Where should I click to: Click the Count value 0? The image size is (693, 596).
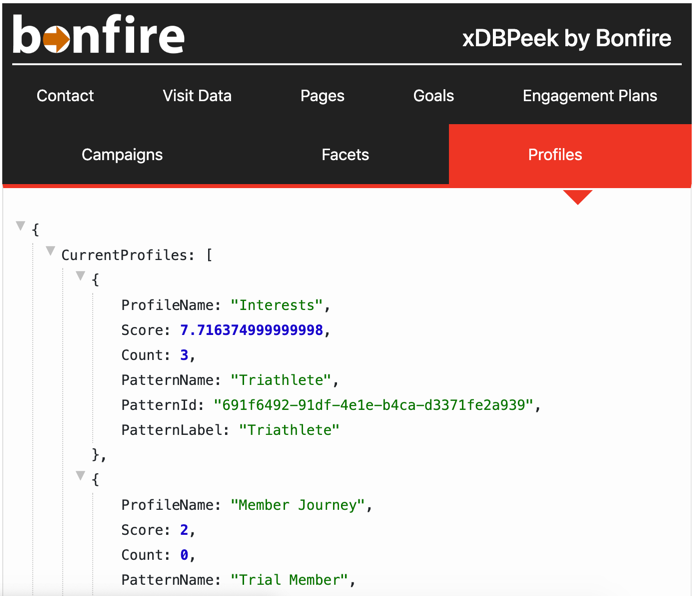coord(184,555)
